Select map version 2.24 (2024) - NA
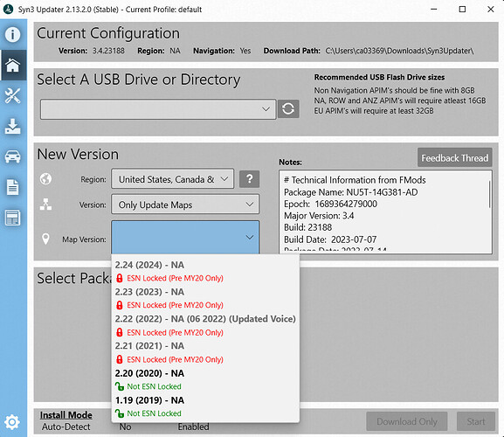504x437 pixels. pos(205,271)
